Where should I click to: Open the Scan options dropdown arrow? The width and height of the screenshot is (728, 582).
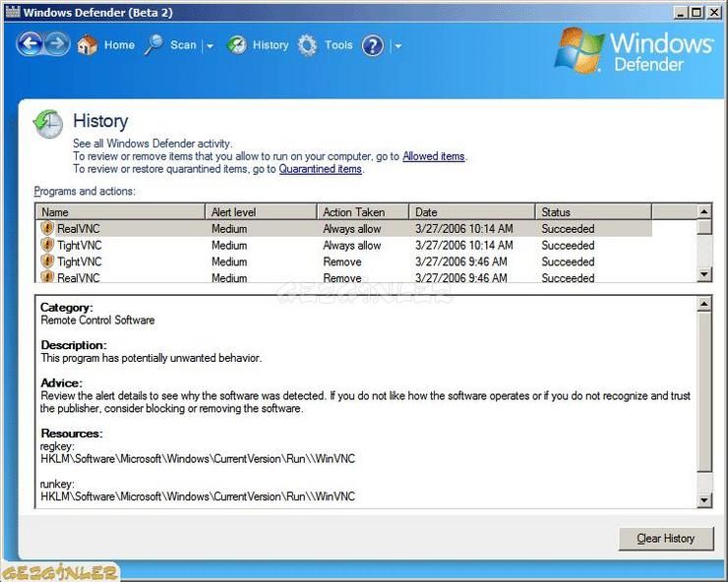point(210,46)
